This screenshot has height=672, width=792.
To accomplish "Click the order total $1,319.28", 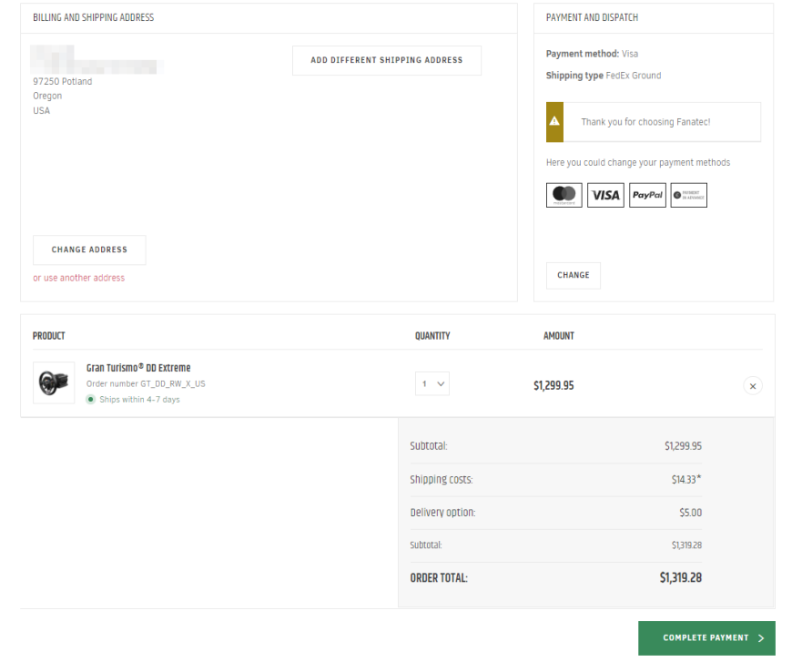I will [x=680, y=577].
